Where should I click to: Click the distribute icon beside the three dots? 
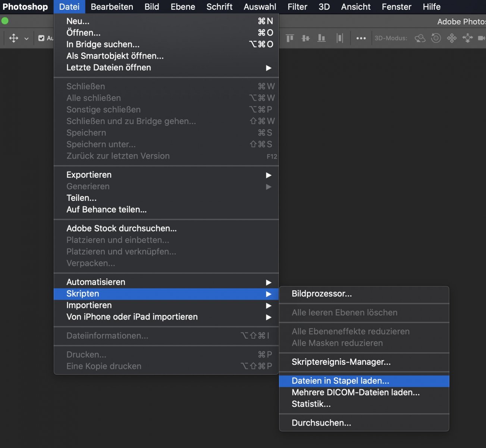[339, 38]
